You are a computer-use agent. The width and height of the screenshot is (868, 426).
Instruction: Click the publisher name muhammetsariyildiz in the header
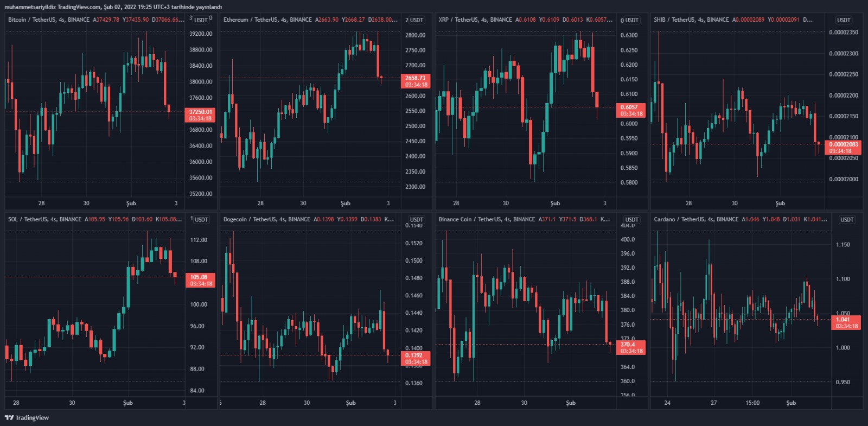tap(30, 7)
